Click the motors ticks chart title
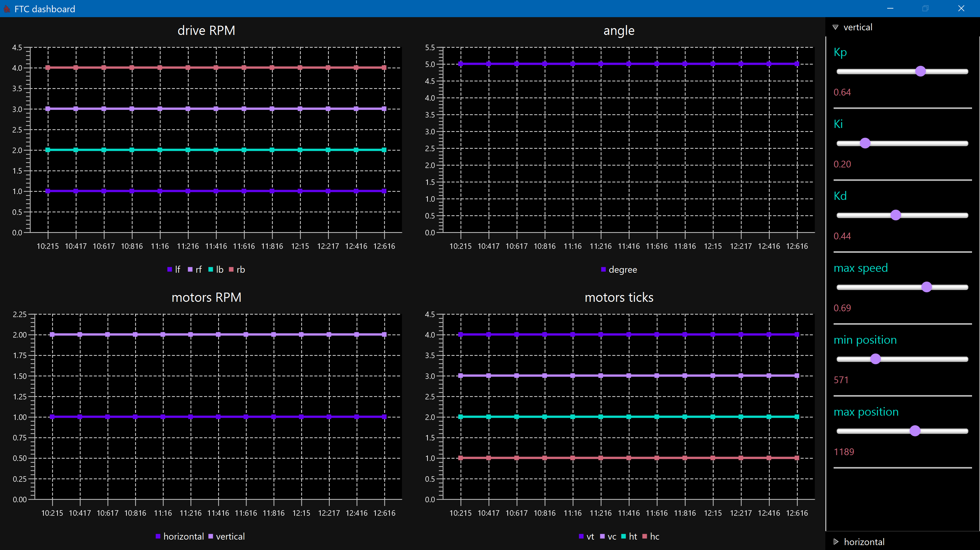 tap(619, 297)
